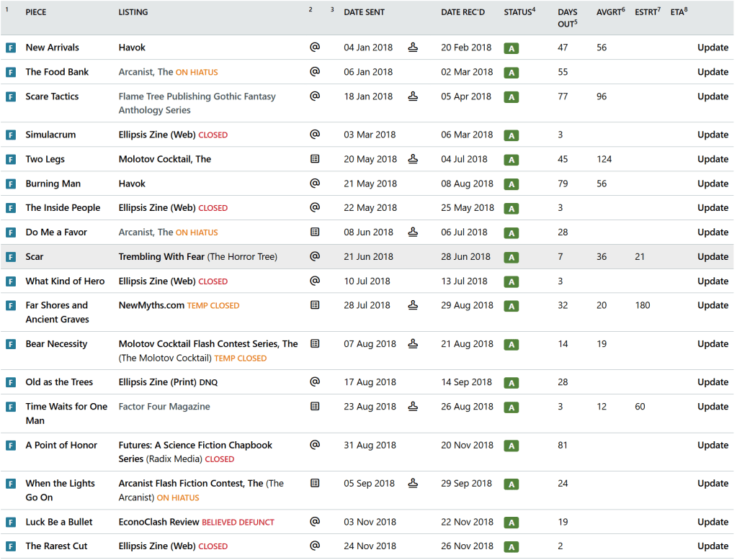Click Update in the Old as the Trees row
Viewport: 737px width, 560px height.
tap(713, 382)
